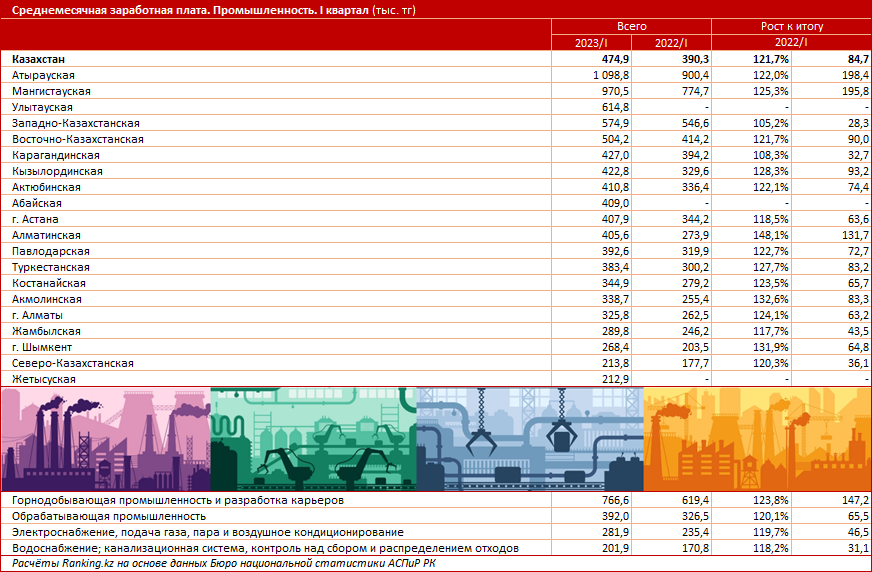This screenshot has width=872, height=572.
Task: Click the 'Водоснабжение; канализационная система' row label
Action: tap(265, 549)
